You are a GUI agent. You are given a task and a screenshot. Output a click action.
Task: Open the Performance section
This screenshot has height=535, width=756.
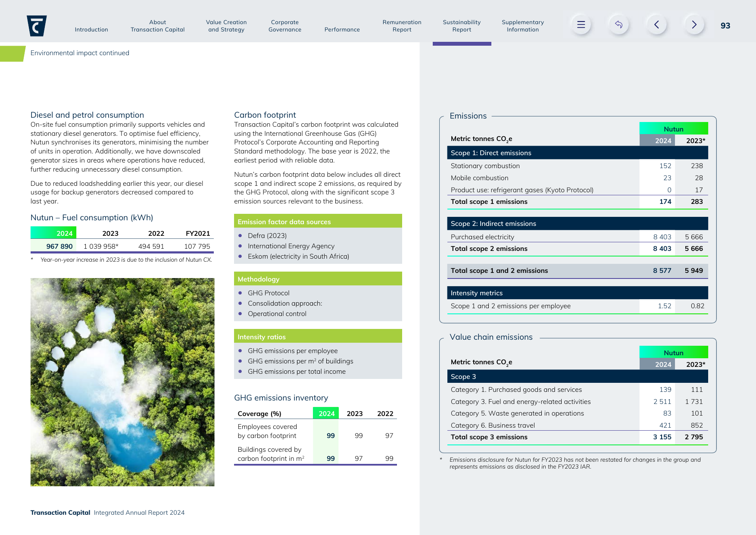(342, 30)
